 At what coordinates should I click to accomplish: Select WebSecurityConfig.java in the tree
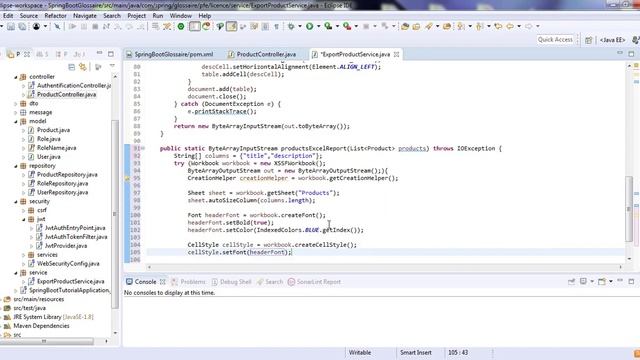[x=68, y=264]
